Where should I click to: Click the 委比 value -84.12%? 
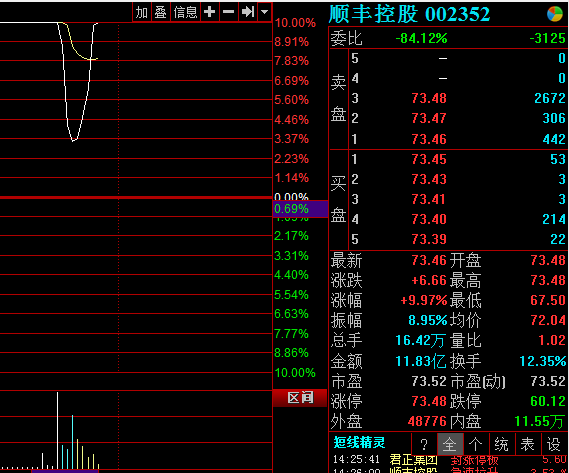click(x=421, y=38)
